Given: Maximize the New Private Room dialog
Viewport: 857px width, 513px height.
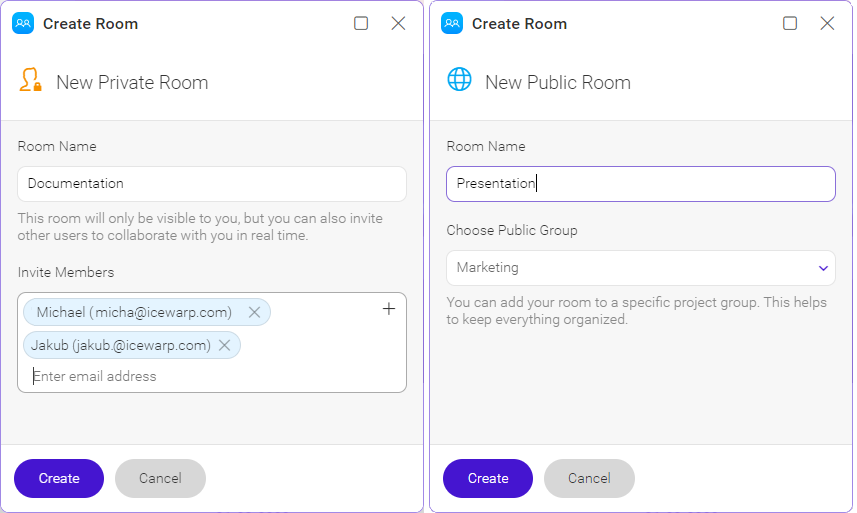Looking at the screenshot, I should (x=361, y=23).
